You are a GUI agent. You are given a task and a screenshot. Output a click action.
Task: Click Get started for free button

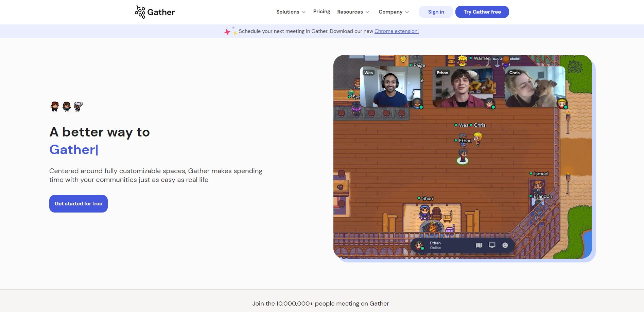(79, 204)
